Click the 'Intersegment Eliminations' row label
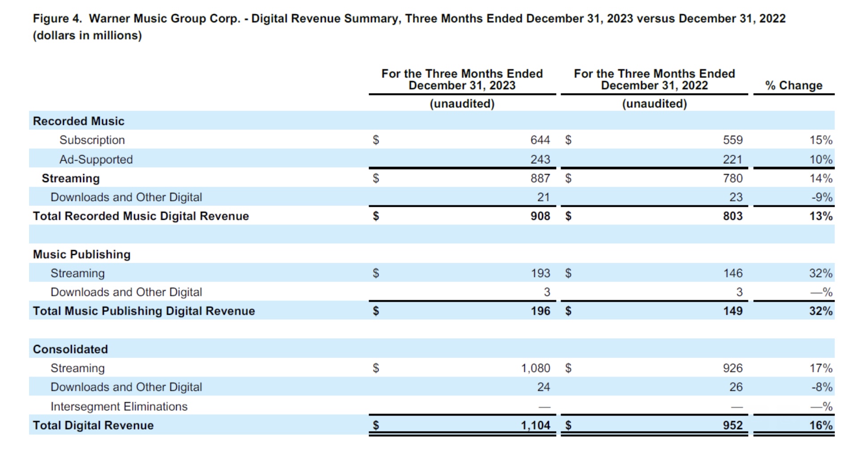This screenshot has width=868, height=459. point(119,407)
